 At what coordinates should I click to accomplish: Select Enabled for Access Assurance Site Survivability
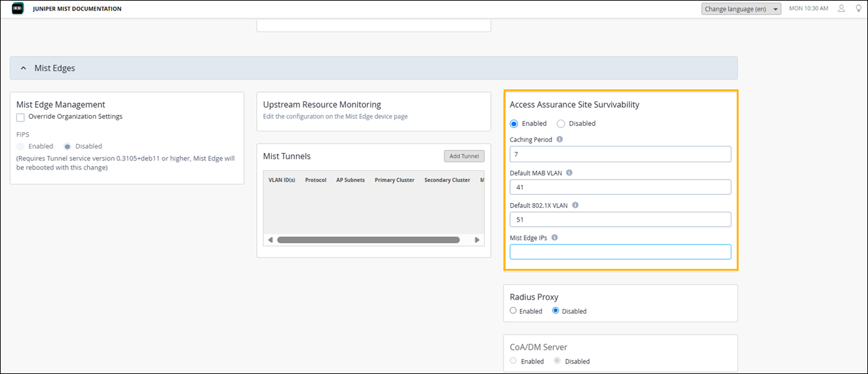coord(514,124)
